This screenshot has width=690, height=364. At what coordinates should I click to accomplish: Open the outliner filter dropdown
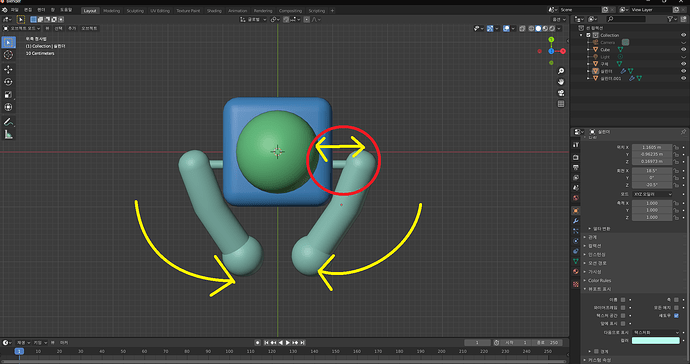click(x=672, y=19)
